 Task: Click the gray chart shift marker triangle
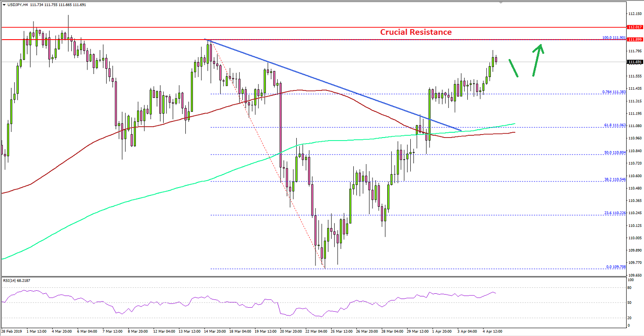pos(501,2)
